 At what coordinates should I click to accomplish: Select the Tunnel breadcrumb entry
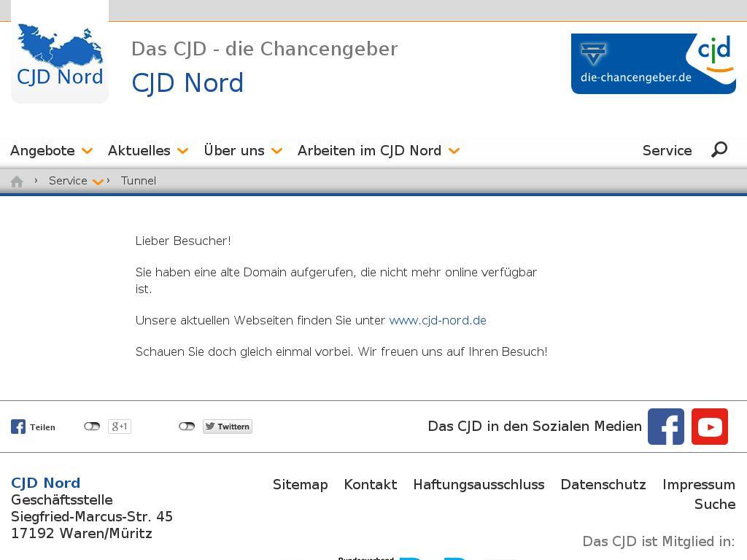[138, 181]
